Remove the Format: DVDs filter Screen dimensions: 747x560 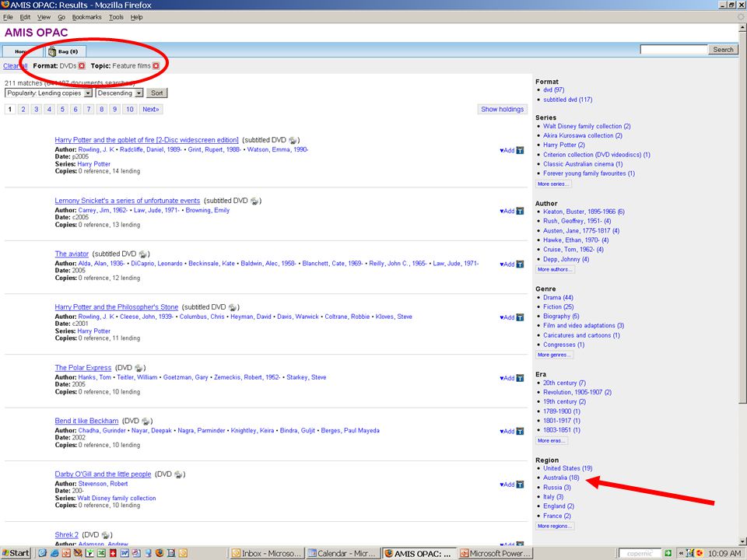82,65
